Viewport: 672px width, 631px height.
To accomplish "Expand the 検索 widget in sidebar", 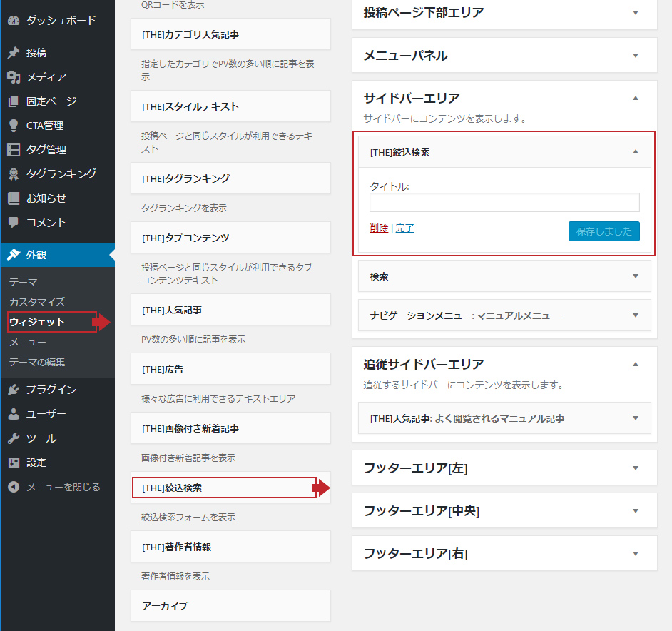I will [x=635, y=276].
